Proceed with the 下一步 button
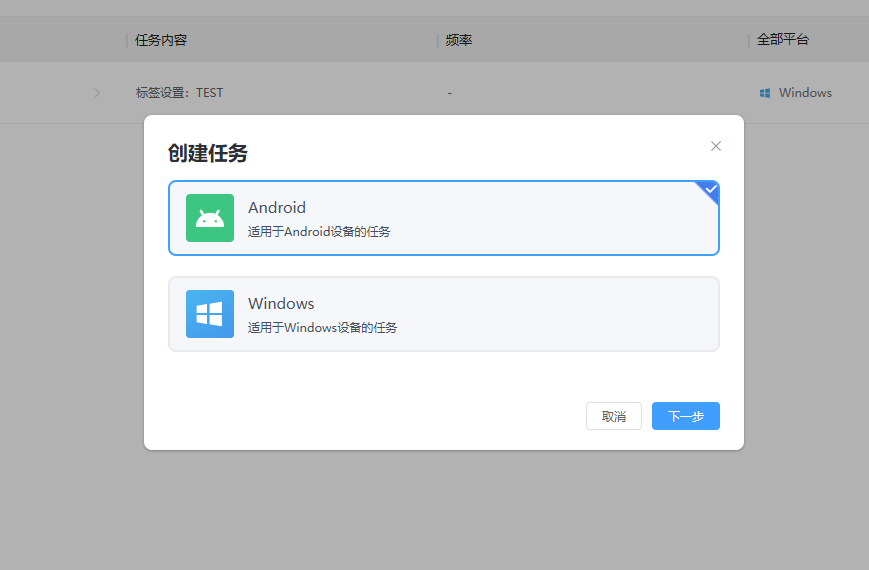Viewport: 869px width, 570px height. point(686,416)
